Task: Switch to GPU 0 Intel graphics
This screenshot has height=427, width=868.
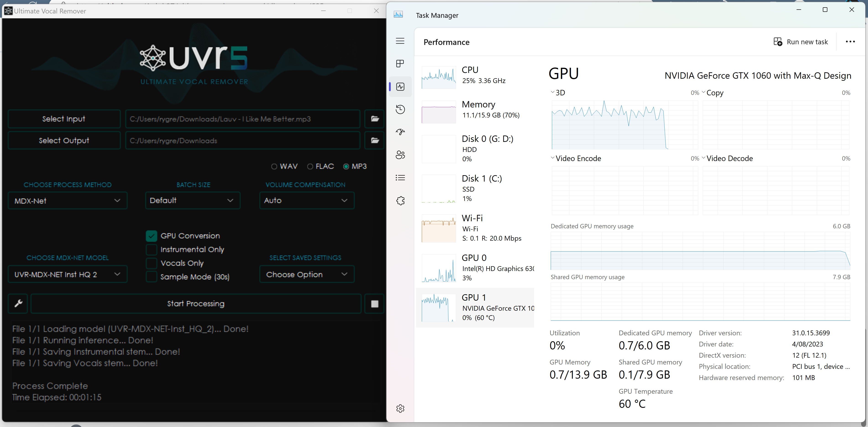Action: click(x=475, y=268)
